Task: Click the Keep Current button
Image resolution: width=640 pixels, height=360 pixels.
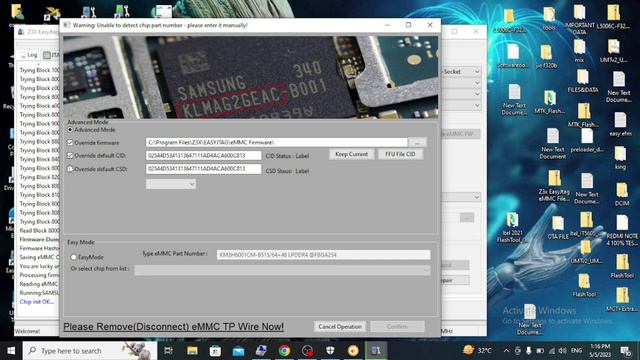Action: click(x=351, y=154)
